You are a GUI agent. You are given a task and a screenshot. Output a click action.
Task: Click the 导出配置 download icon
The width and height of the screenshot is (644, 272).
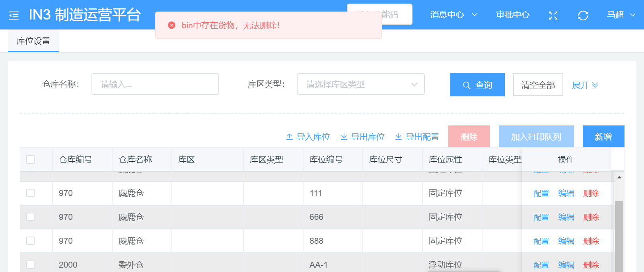[398, 137]
